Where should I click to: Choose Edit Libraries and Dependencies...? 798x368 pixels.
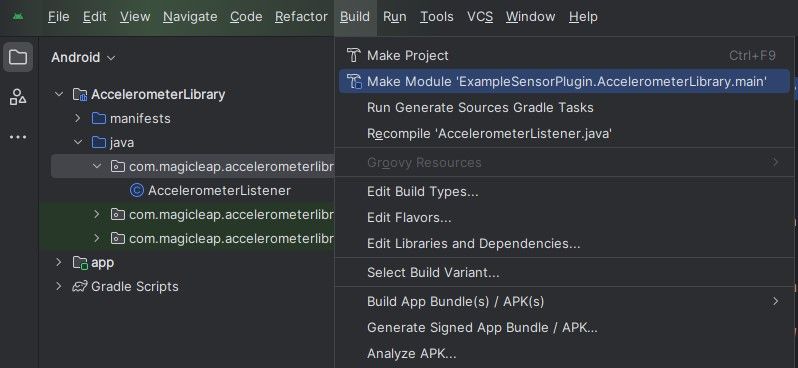click(x=564, y=244)
